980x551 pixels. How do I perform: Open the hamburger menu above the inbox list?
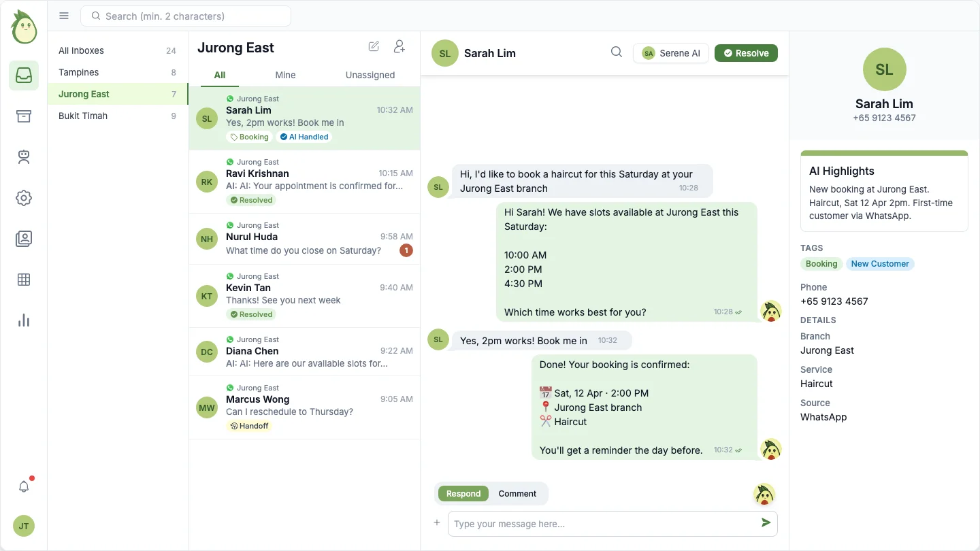(63, 16)
